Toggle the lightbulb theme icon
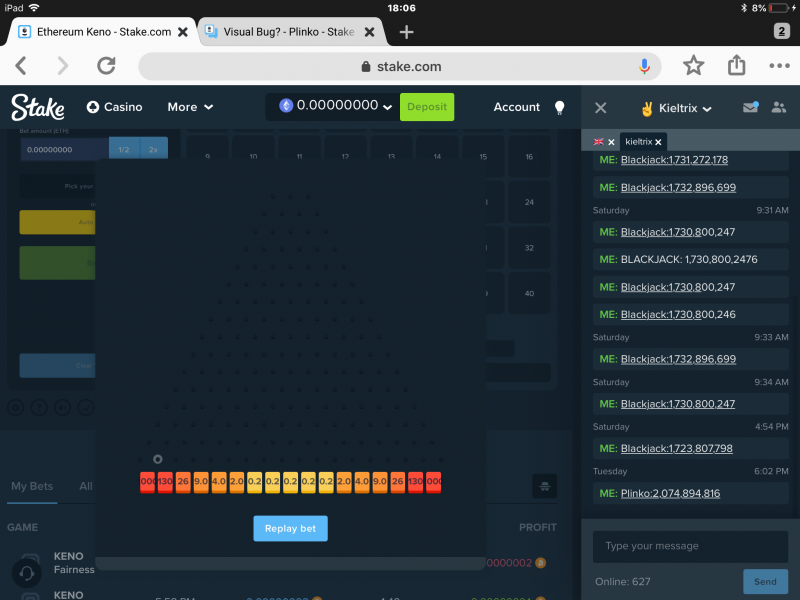800x600 pixels. click(x=560, y=107)
